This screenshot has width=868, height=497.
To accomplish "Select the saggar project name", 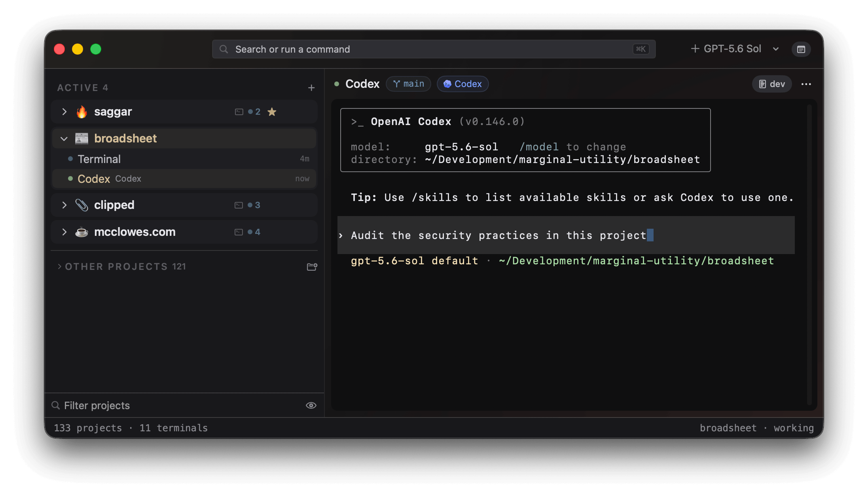I will 113,112.
